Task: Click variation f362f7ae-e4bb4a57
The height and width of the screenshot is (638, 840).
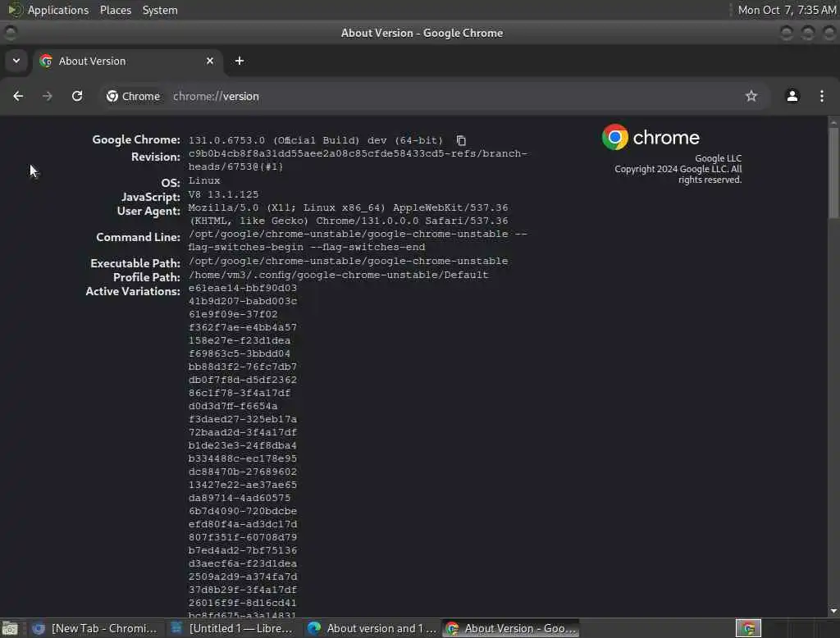Action: click(x=243, y=327)
